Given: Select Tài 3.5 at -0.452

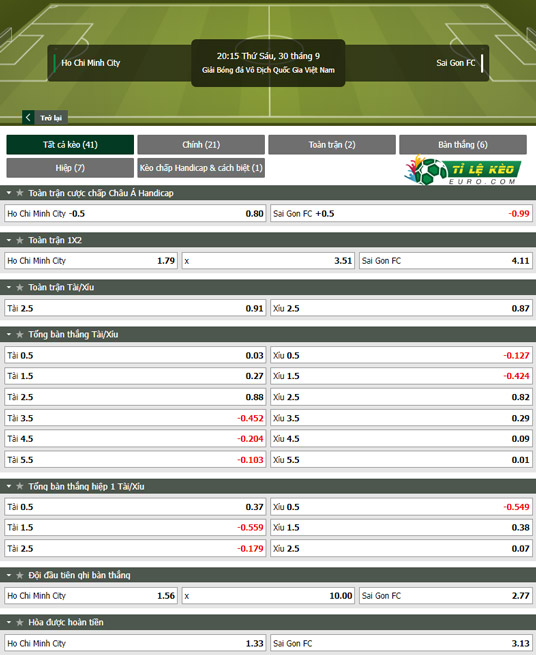Looking at the screenshot, I should 135,418.
